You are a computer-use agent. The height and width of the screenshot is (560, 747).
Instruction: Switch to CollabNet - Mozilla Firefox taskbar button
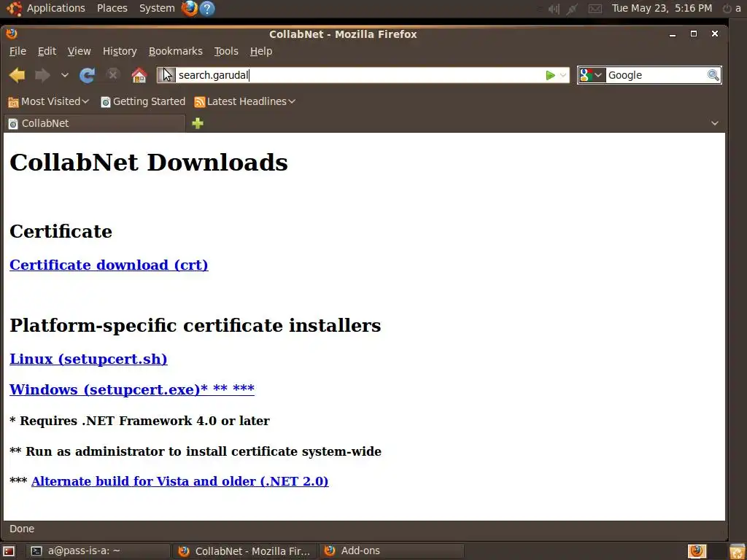pos(244,551)
